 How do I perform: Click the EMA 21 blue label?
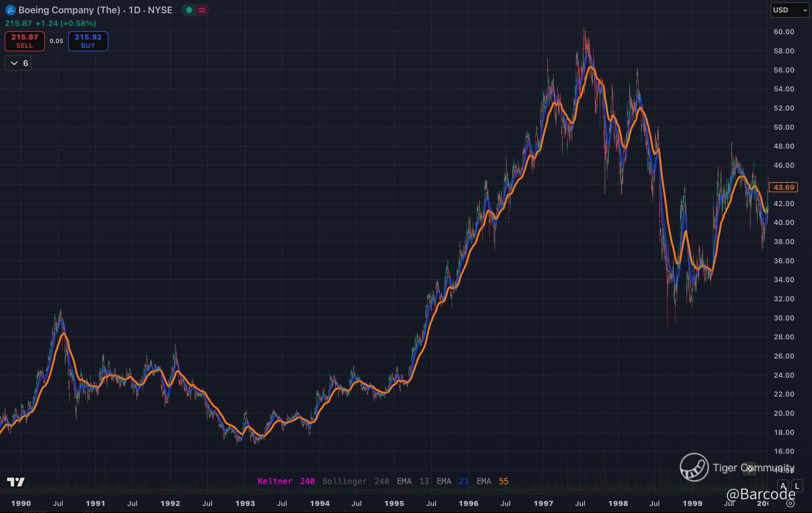click(x=452, y=481)
